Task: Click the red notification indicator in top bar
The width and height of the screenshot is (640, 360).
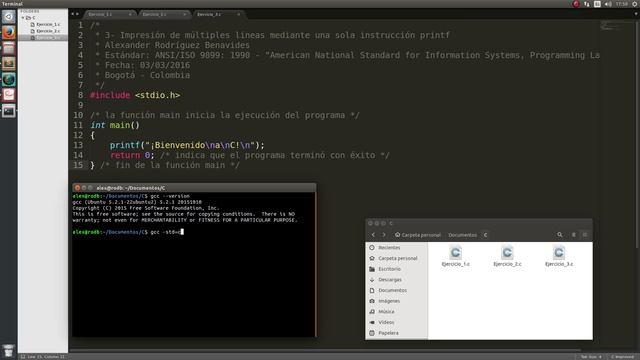Action: click(x=576, y=4)
